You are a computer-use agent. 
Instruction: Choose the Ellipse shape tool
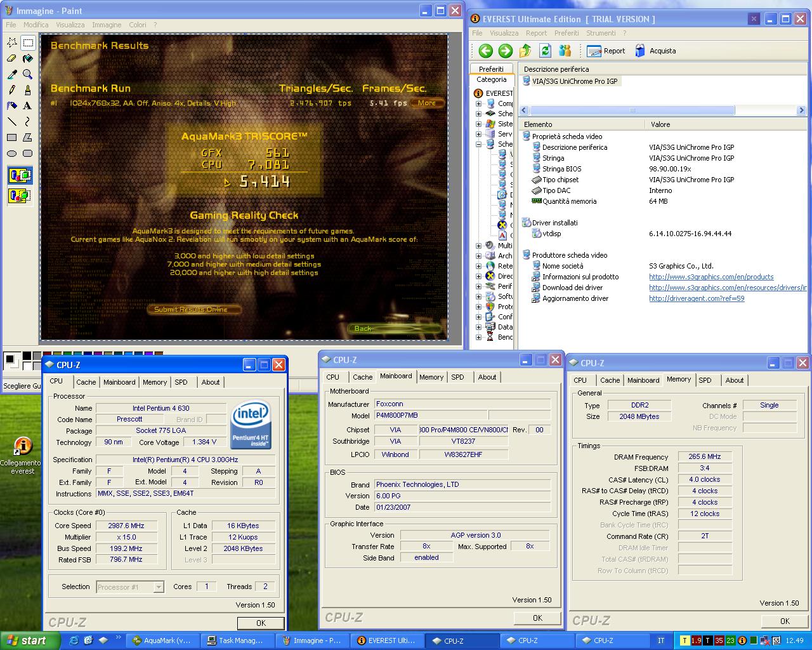pos(11,153)
